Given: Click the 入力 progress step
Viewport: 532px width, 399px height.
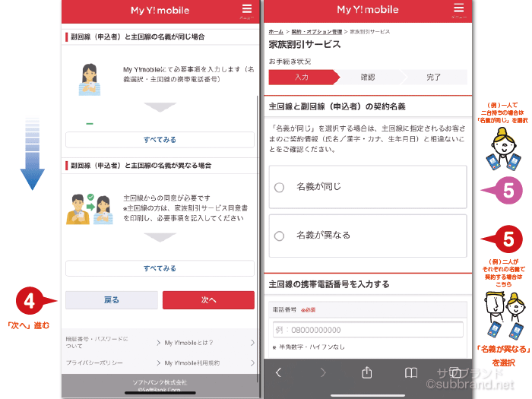Looking at the screenshot, I should click(x=302, y=77).
